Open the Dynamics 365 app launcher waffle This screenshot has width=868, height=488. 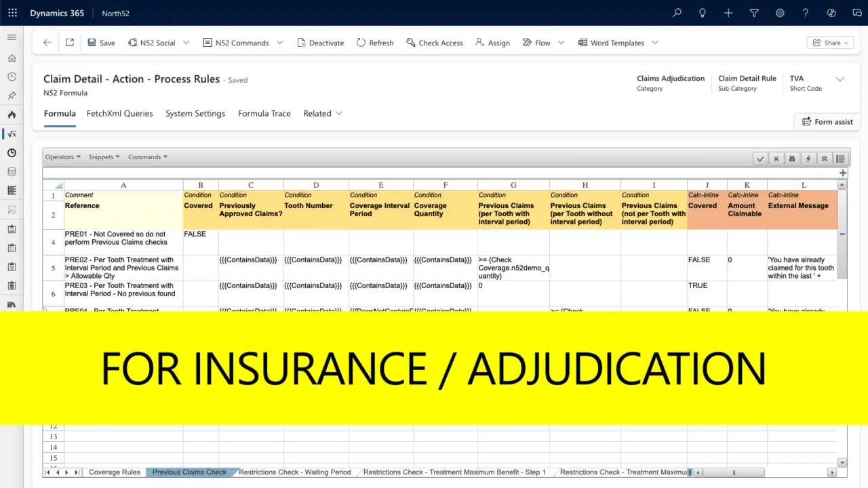(x=12, y=13)
